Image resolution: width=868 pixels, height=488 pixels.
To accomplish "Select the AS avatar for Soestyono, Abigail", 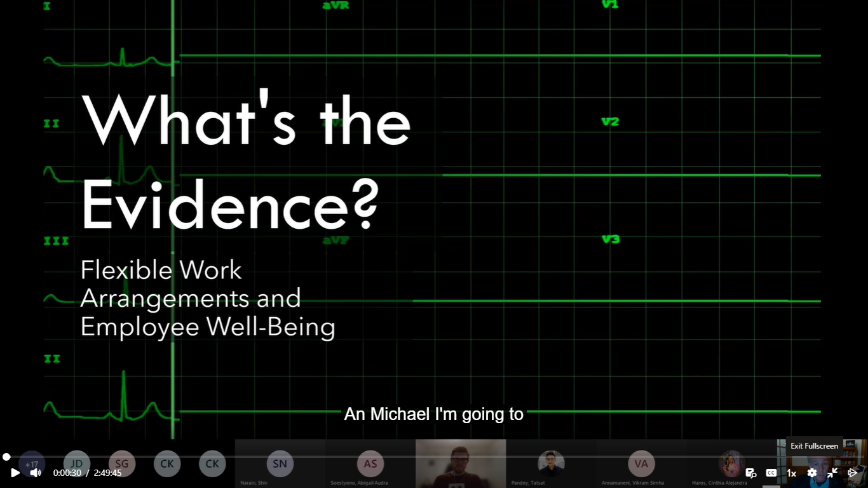I will pyautogui.click(x=370, y=464).
